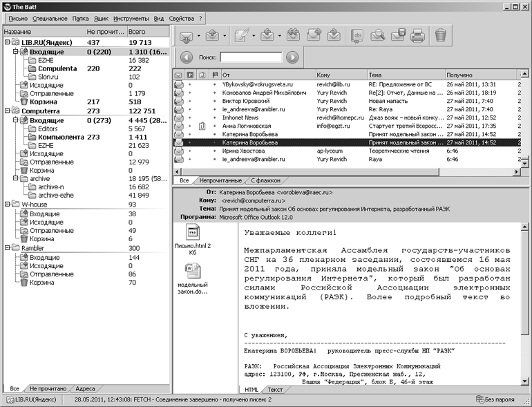Switch to the Текст view tab
The image size is (532, 407).
click(x=275, y=390)
